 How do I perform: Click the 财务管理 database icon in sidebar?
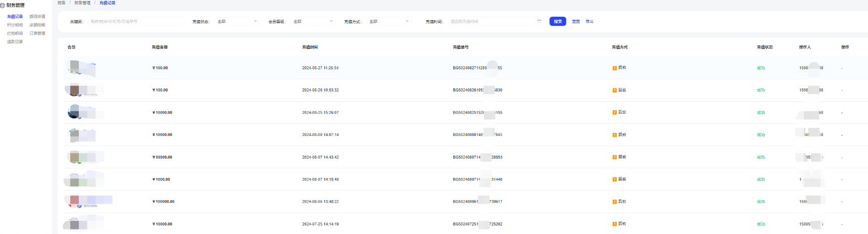[x=3, y=6]
